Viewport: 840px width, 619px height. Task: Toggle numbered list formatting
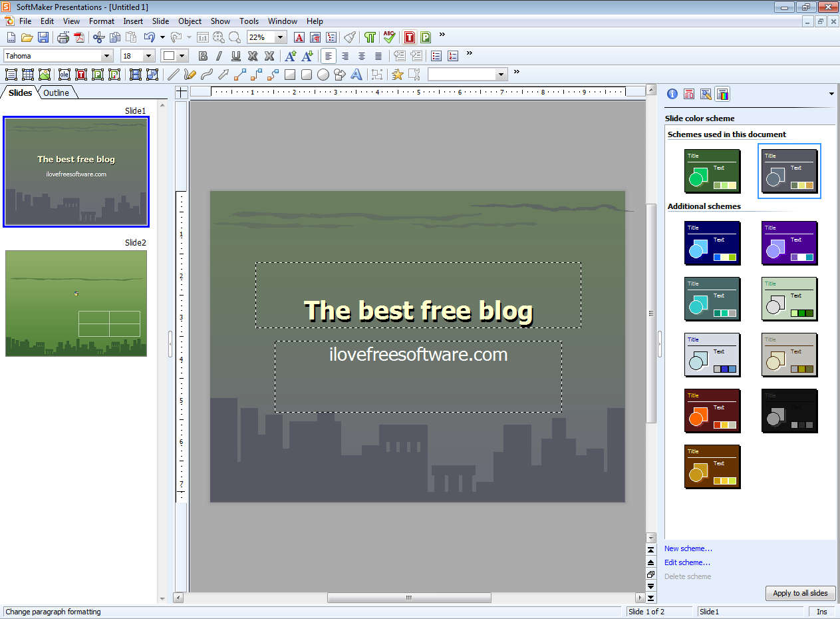[x=453, y=56]
